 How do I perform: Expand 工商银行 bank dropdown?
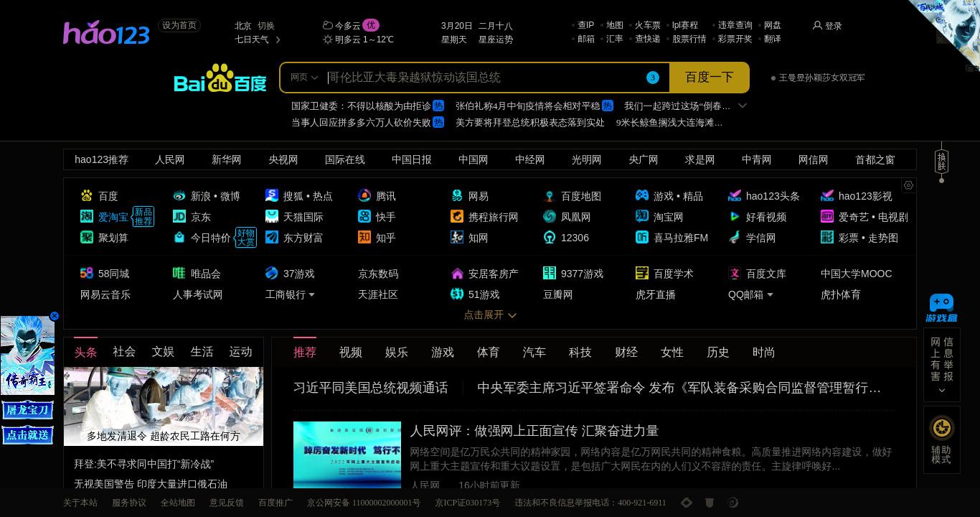point(311,294)
